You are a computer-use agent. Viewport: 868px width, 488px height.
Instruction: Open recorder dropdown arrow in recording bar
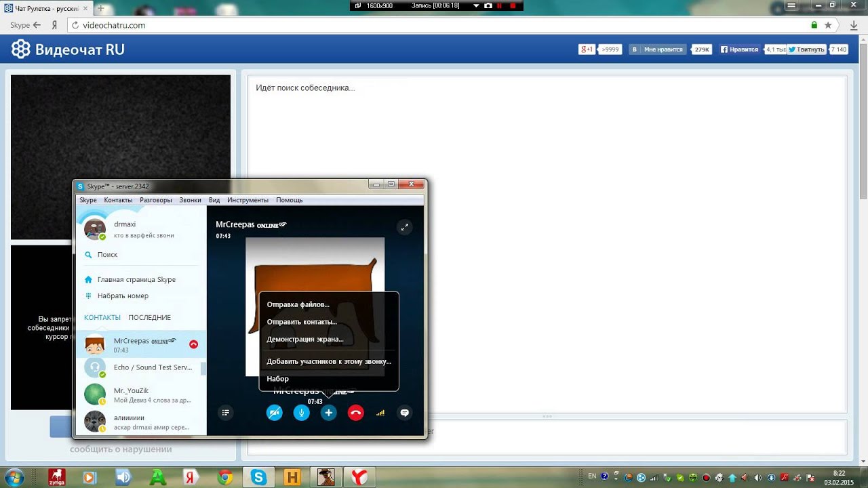(x=476, y=5)
